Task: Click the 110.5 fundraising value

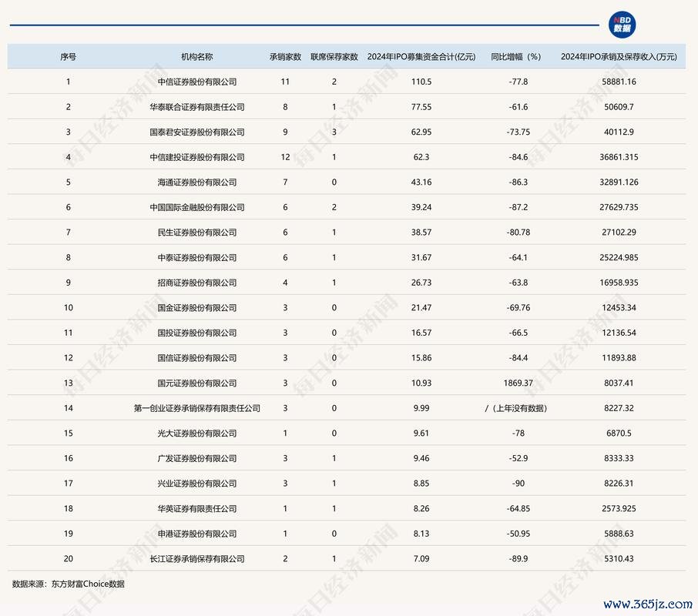Action: click(x=421, y=82)
